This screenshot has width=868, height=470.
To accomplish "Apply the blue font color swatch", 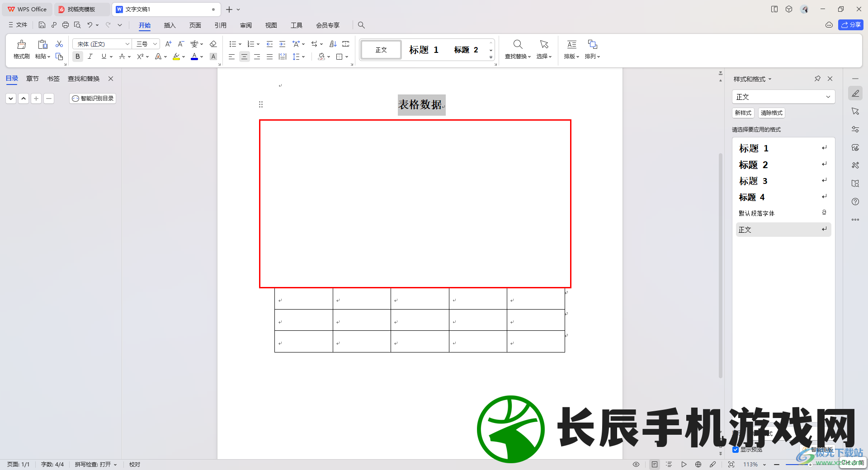I will click(x=194, y=56).
